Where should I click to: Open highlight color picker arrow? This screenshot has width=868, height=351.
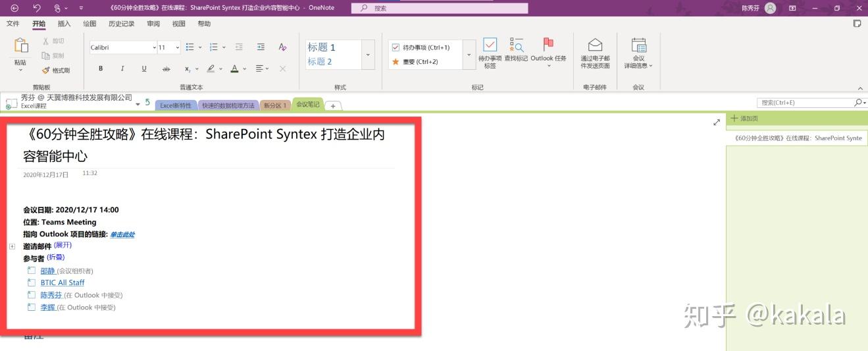221,68
